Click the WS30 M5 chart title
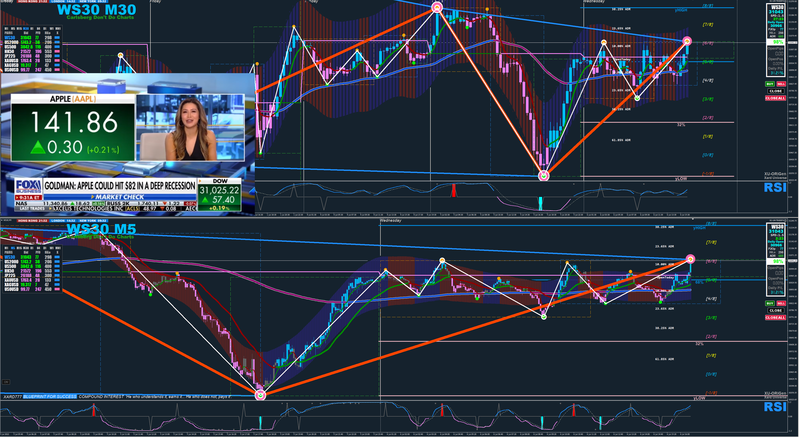This screenshot has width=799, height=437. 100,228
